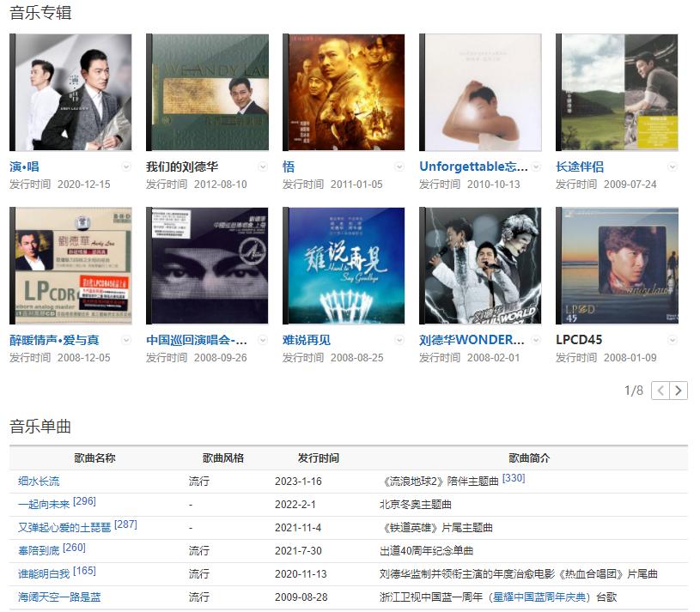Expand options for the 难说再见 album
Image resolution: width=700 pixels, height=612 pixels.
[398, 339]
